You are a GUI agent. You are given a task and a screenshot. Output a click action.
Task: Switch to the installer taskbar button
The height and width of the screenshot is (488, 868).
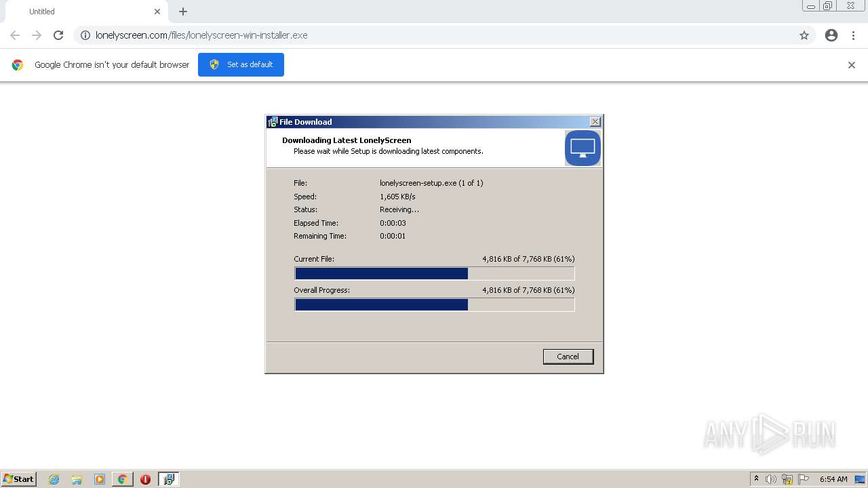coord(169,479)
